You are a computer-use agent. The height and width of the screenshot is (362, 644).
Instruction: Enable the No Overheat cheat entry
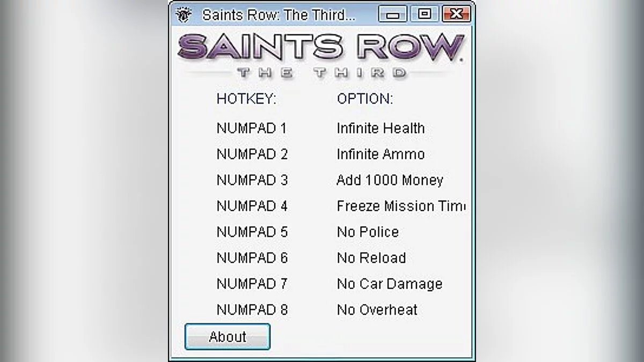[376, 309]
